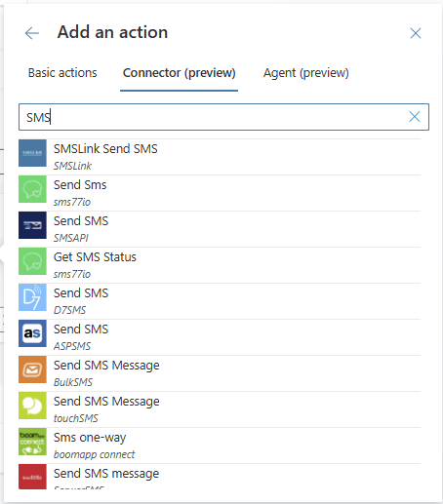Click the touchSMS provider label
This screenshot has width=443, height=504.
(x=76, y=418)
